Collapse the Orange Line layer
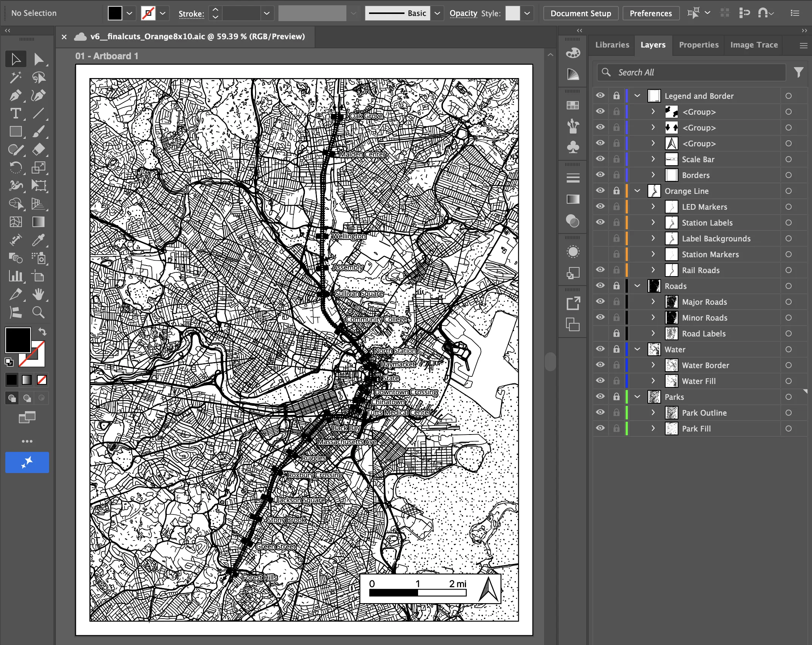The height and width of the screenshot is (645, 812). (x=637, y=191)
